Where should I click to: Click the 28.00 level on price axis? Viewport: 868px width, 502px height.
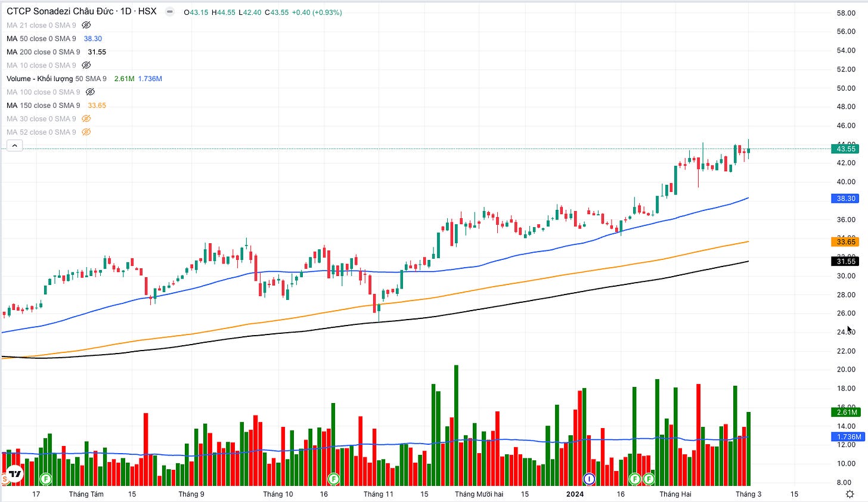coord(846,295)
